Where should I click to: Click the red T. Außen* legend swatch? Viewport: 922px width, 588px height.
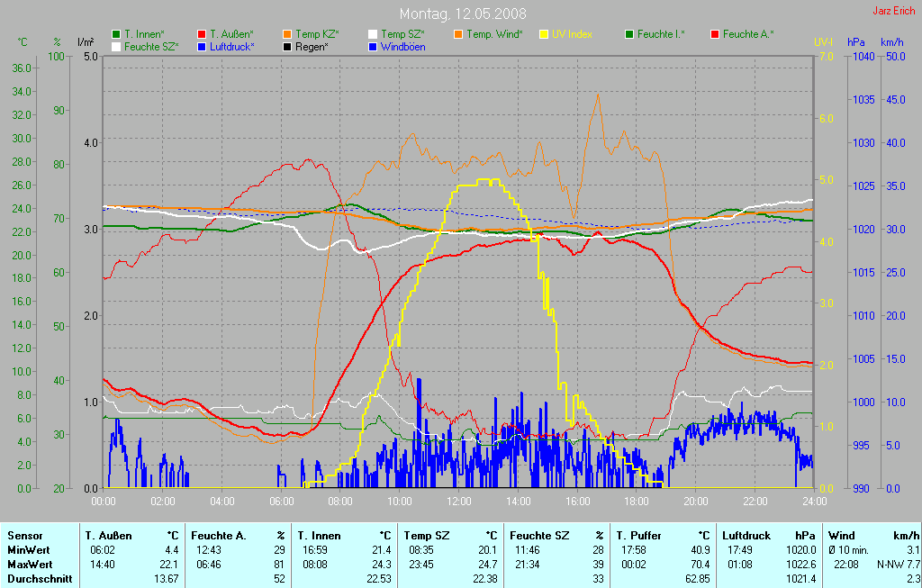202,35
